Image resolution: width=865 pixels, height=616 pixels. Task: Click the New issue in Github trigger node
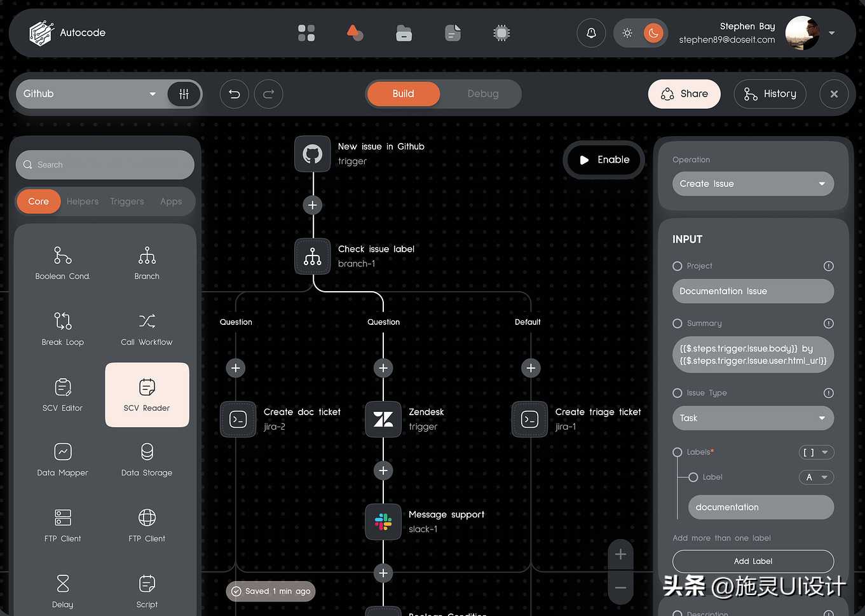pos(312,154)
